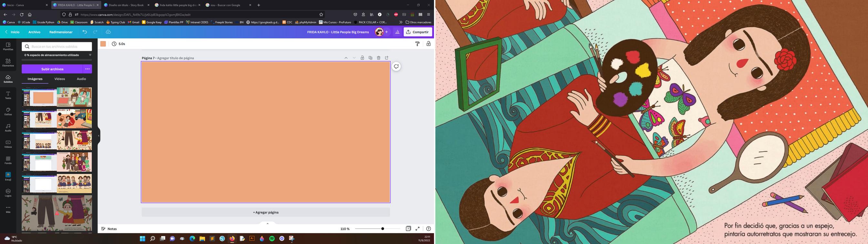
Task: Open the Videos panel in the sidebar
Action: pyautogui.click(x=8, y=144)
